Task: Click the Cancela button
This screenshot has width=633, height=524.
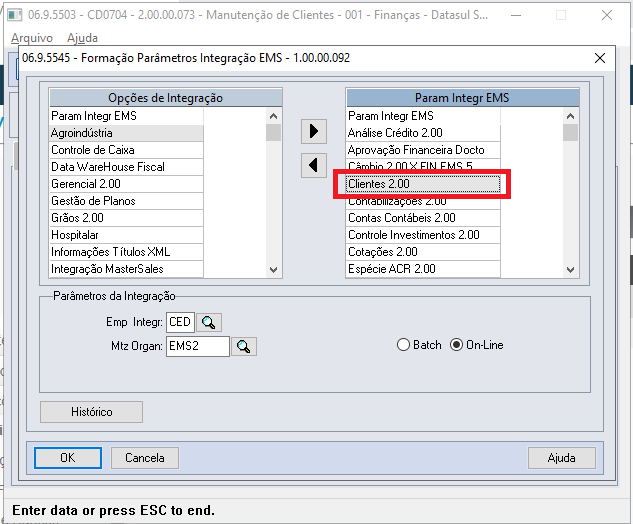Action: tap(145, 458)
